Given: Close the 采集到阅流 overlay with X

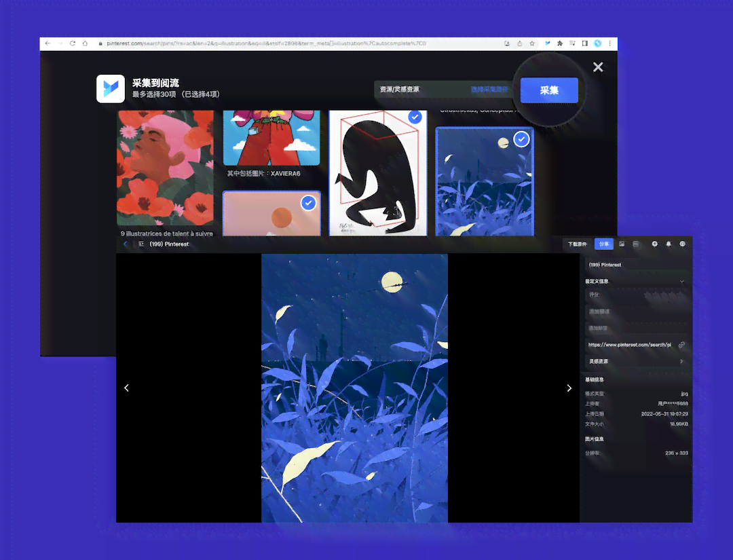Looking at the screenshot, I should pos(598,67).
